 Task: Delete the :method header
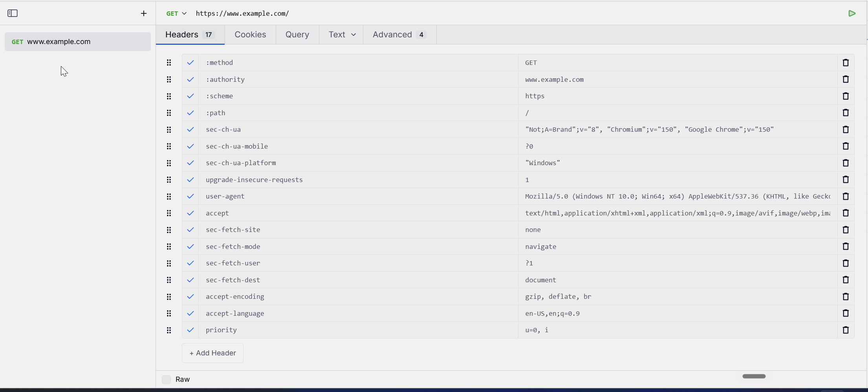click(x=846, y=63)
